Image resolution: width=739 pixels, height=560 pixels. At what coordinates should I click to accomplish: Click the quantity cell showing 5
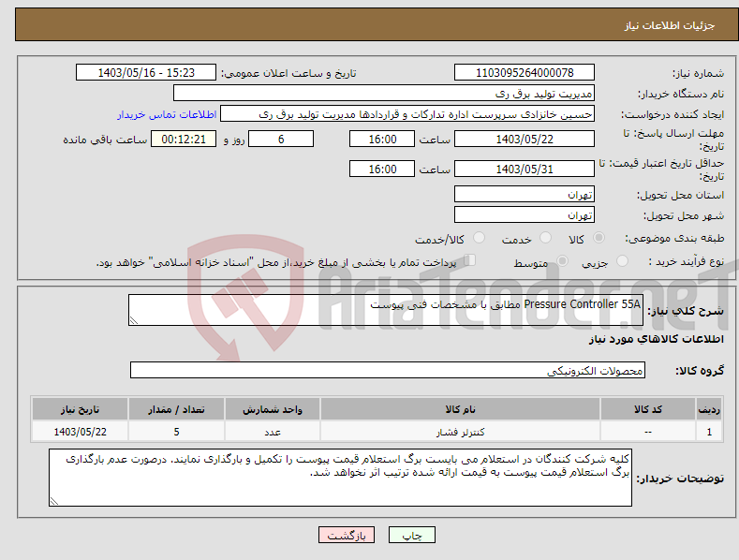[176, 432]
